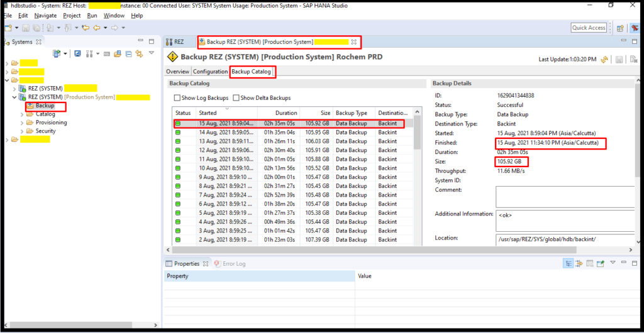The width and height of the screenshot is (644, 333).
Task: Click the Save All icon in main toolbar
Action: pos(36,28)
